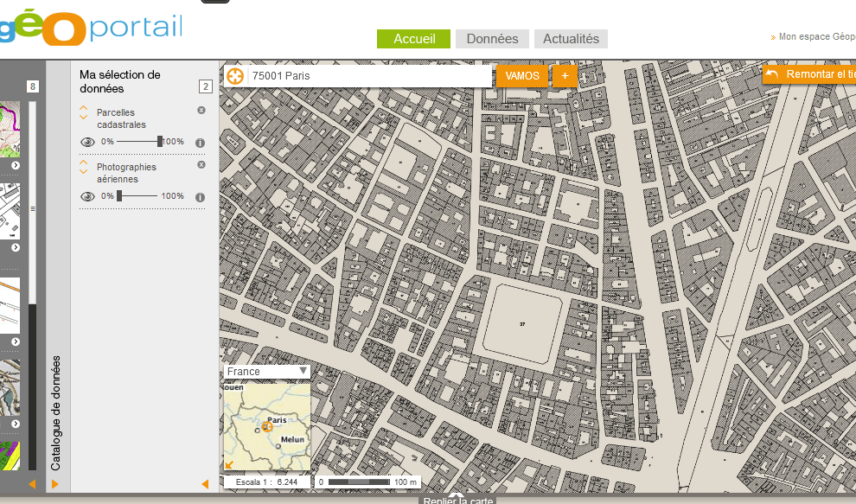Click the VAMOS search button

[522, 76]
